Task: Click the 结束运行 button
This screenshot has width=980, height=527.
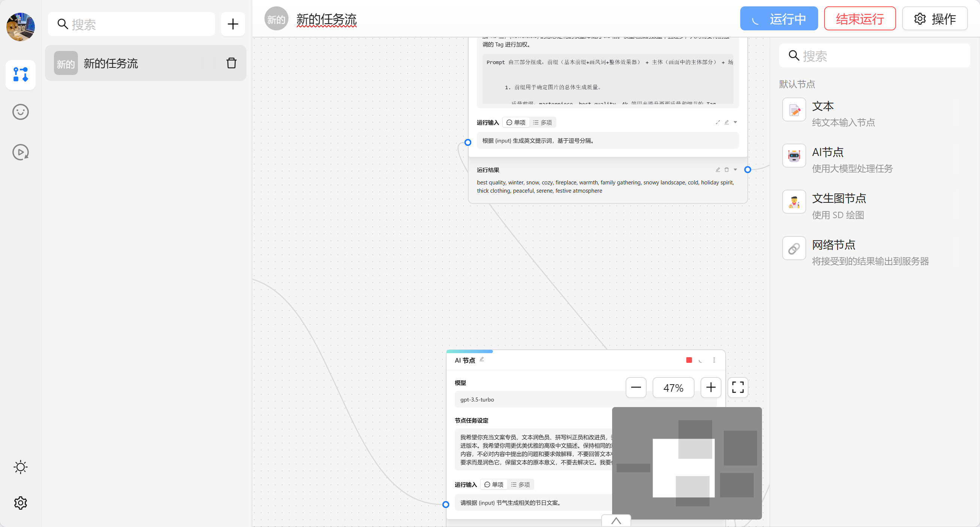Action: (859, 19)
